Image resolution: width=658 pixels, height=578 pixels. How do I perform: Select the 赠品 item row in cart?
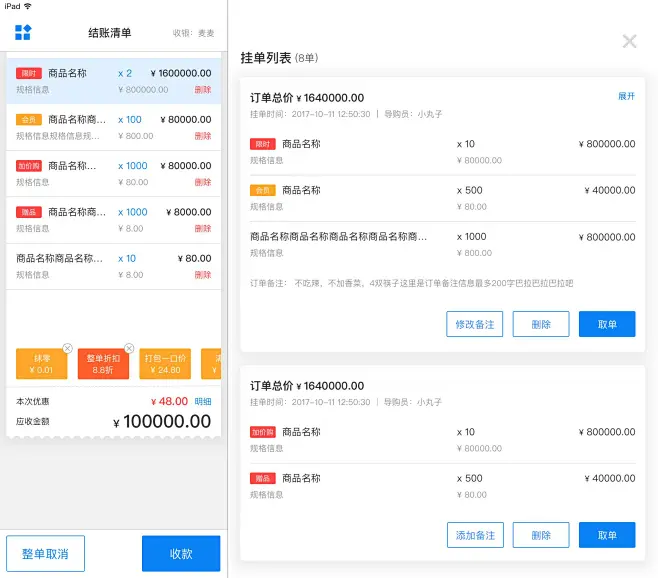click(114, 219)
